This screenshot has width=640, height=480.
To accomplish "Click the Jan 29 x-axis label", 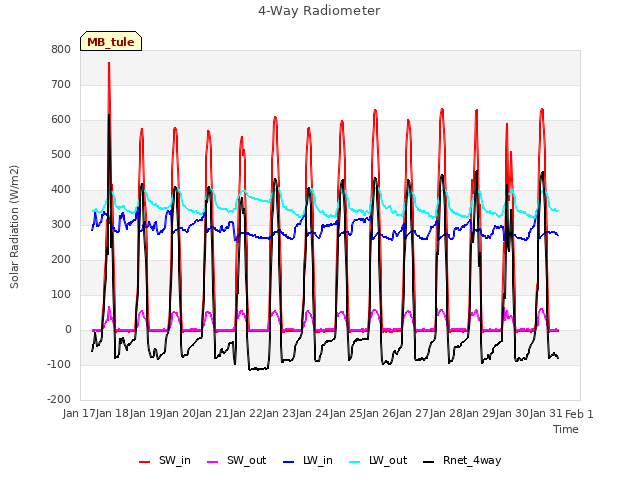I will [x=479, y=414].
